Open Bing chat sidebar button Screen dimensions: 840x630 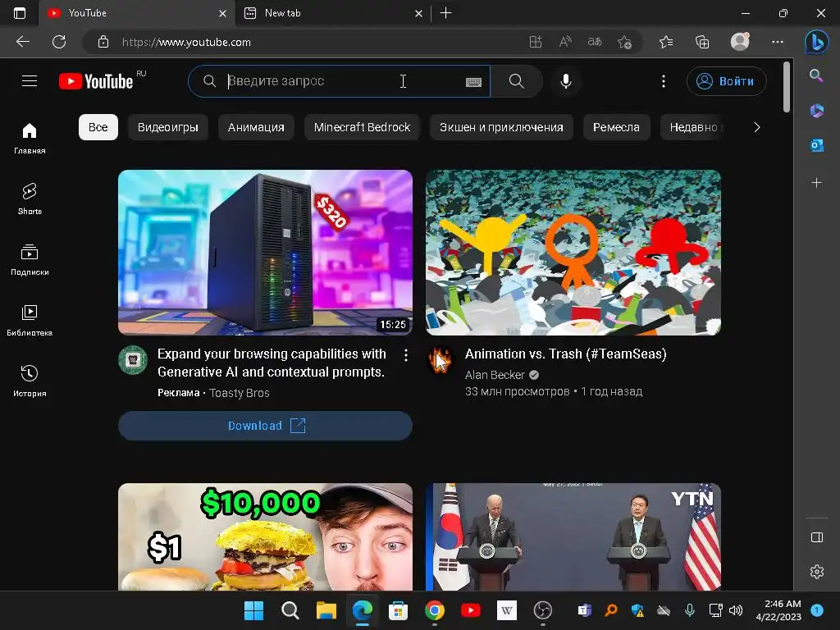tap(816, 42)
